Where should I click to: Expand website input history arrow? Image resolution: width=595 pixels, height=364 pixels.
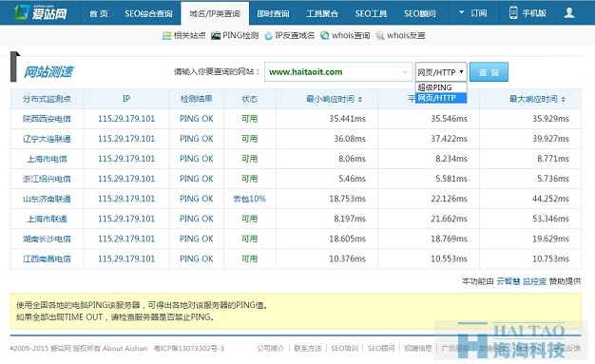point(405,72)
